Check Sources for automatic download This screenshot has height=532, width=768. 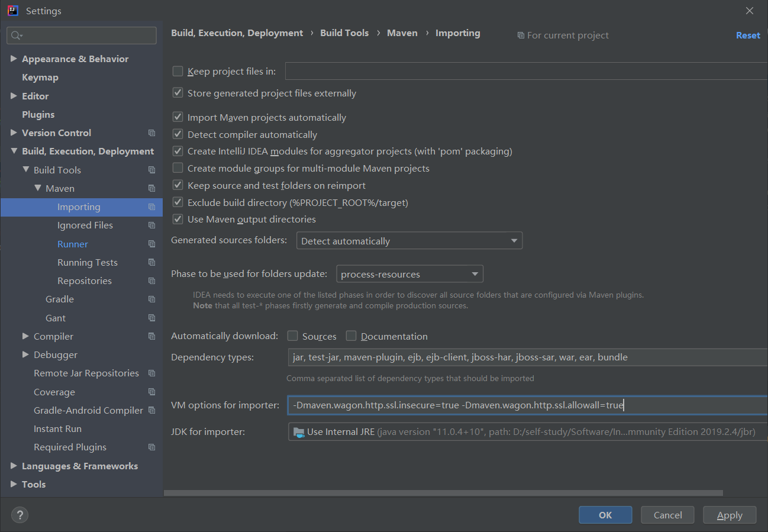coord(292,336)
